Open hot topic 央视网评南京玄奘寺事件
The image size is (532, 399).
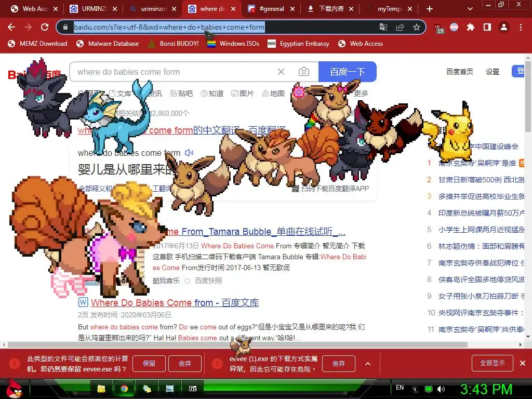coord(481,312)
